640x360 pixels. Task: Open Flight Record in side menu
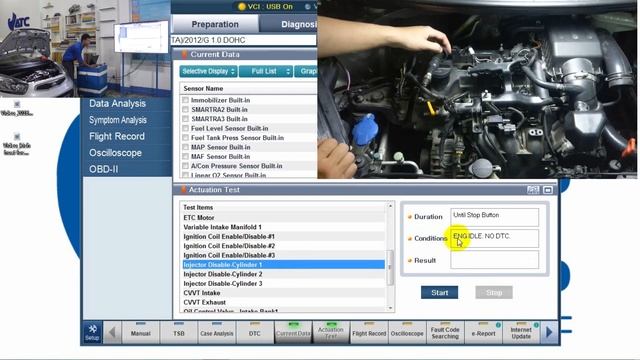tap(117, 136)
